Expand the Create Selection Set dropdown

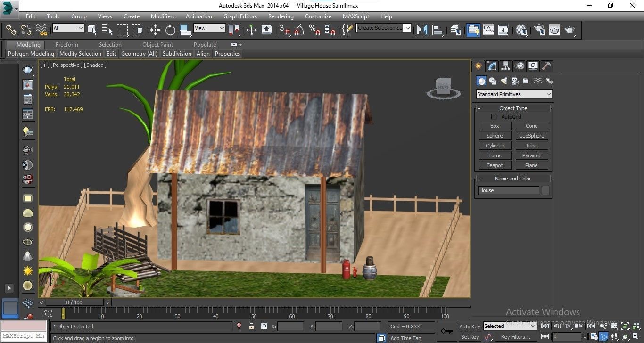408,28
